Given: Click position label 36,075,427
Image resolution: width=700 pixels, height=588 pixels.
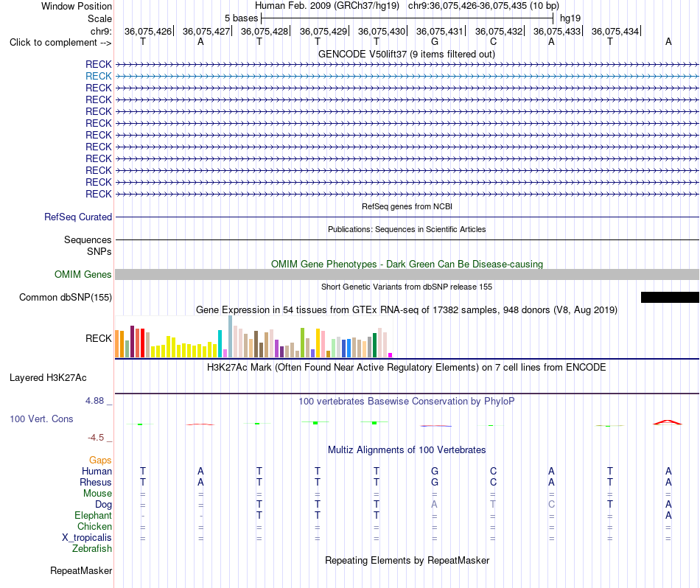Looking at the screenshot, I should [206, 31].
